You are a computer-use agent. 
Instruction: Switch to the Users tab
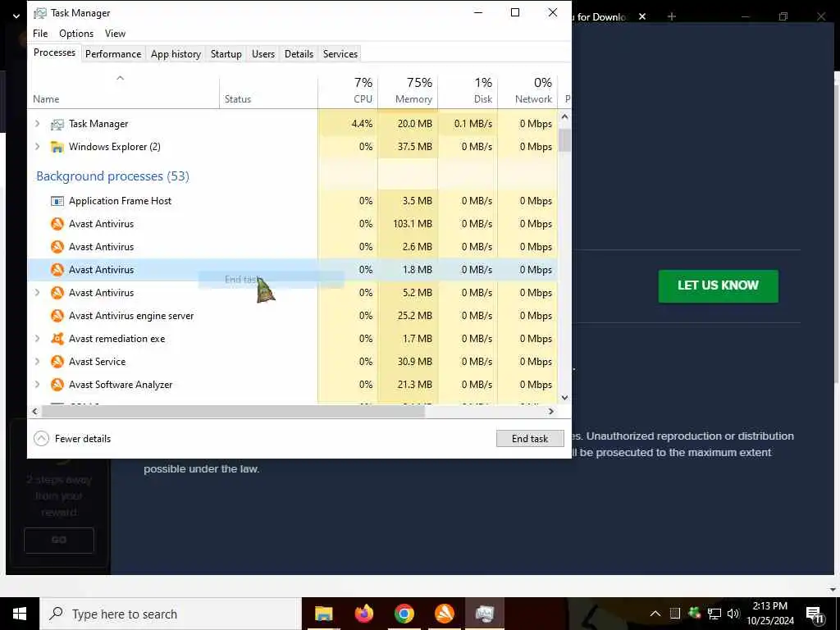263,53
